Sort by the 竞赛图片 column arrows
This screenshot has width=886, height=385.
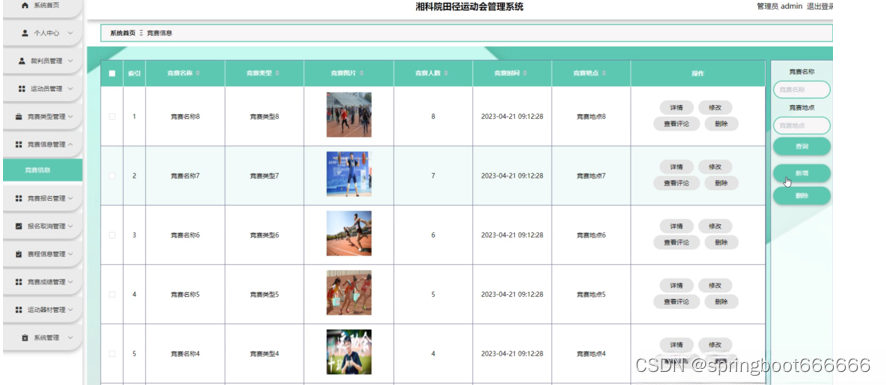(x=362, y=73)
